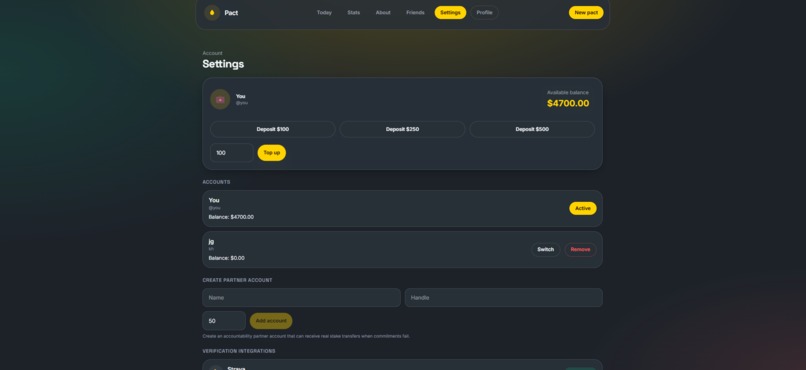Focus the partner Name field
The width and height of the screenshot is (806, 370).
[301, 298]
